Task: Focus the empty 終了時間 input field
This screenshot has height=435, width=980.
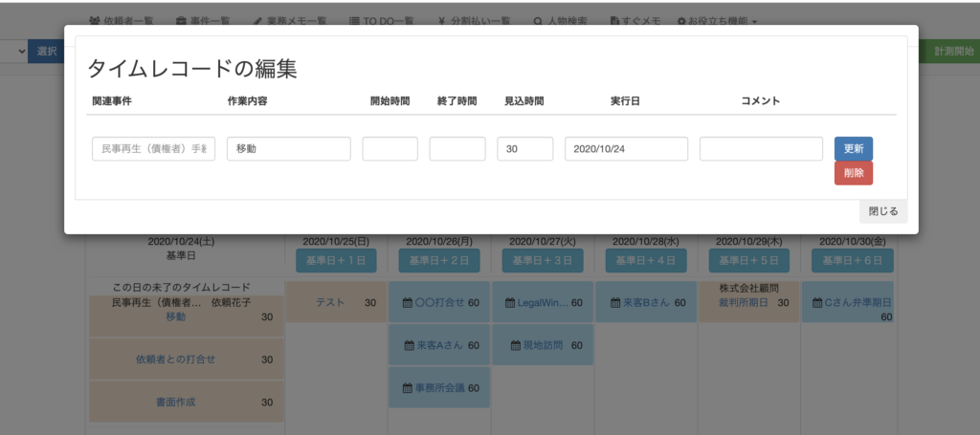Action: (x=457, y=149)
